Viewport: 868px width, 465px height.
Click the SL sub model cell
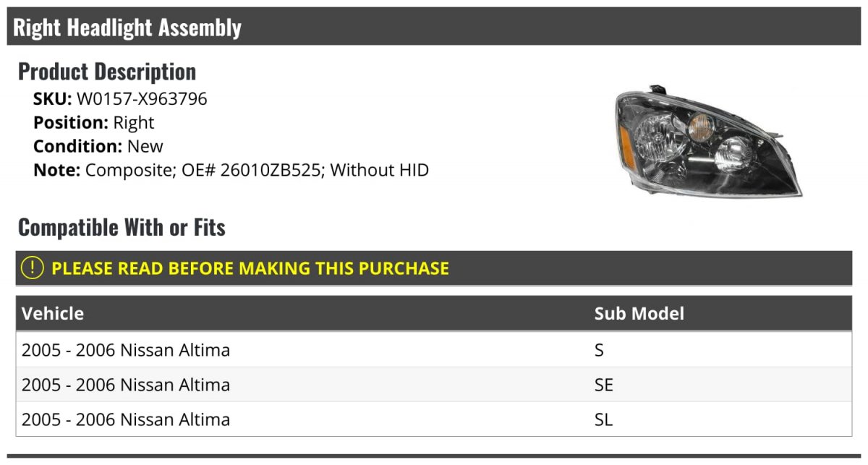point(604,419)
